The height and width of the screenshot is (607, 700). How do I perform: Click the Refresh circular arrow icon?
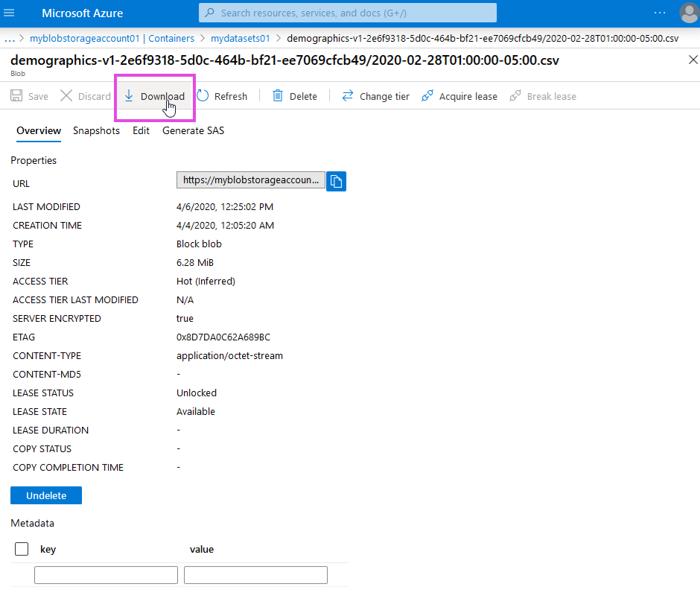pyautogui.click(x=203, y=95)
